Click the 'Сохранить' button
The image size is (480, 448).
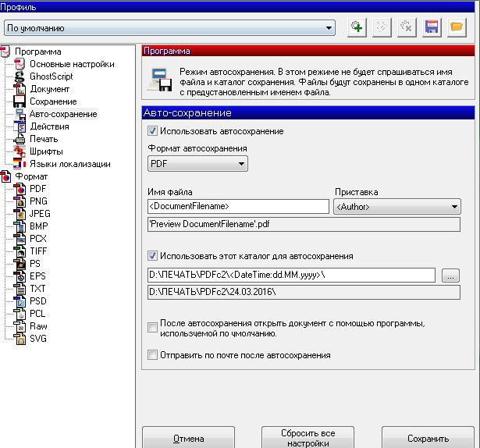point(428,439)
